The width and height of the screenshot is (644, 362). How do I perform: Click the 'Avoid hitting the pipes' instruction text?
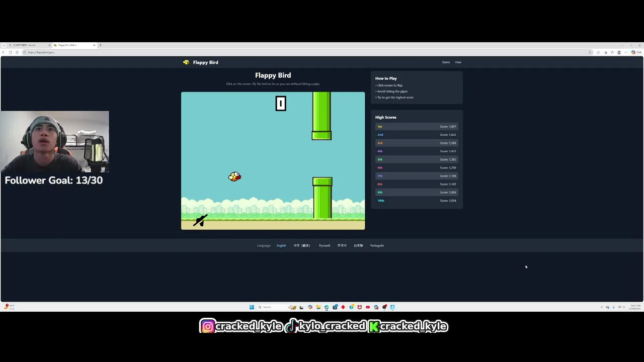coord(392,92)
